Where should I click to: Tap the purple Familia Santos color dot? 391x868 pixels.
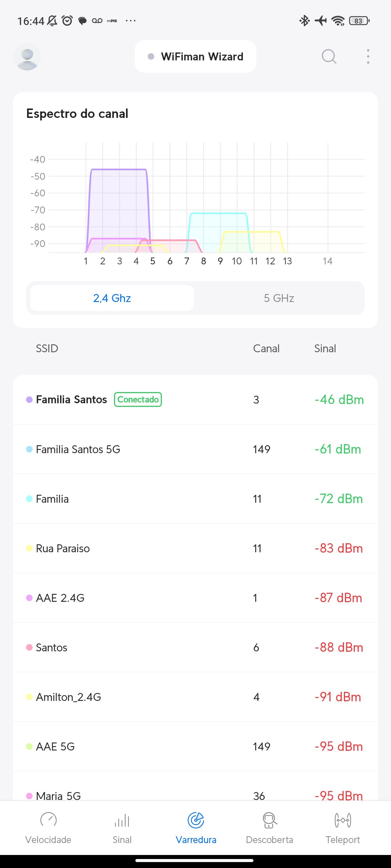pyautogui.click(x=29, y=400)
